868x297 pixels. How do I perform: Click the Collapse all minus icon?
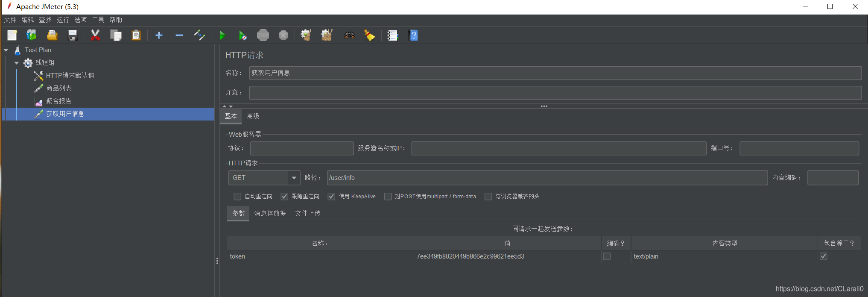(179, 35)
